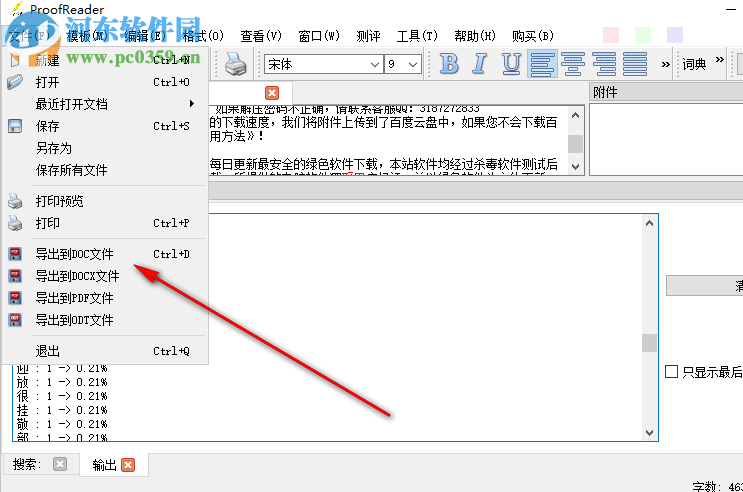Select 新建 from the File menu
This screenshot has height=492, width=743.
pyautogui.click(x=105, y=60)
